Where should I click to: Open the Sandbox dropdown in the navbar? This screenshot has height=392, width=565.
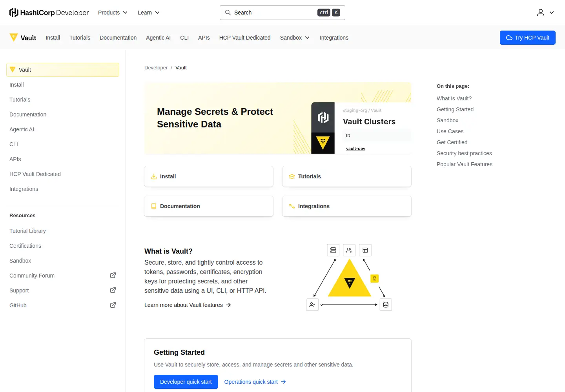tap(295, 38)
